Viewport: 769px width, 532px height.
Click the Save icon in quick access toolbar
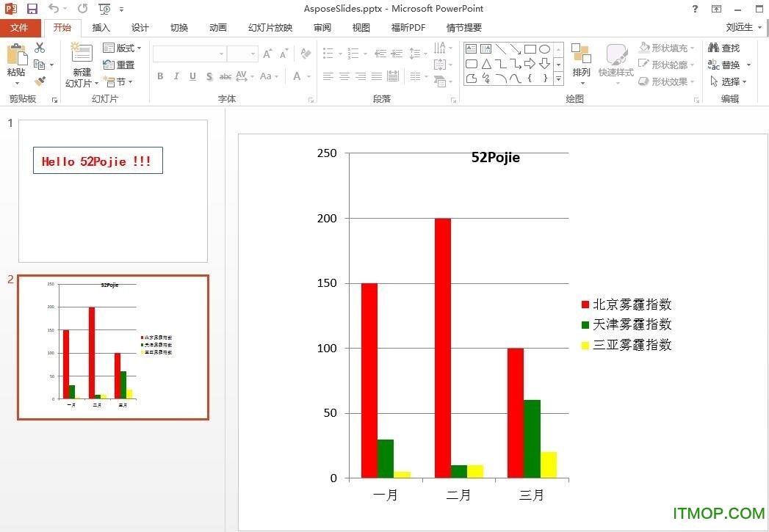[x=32, y=9]
